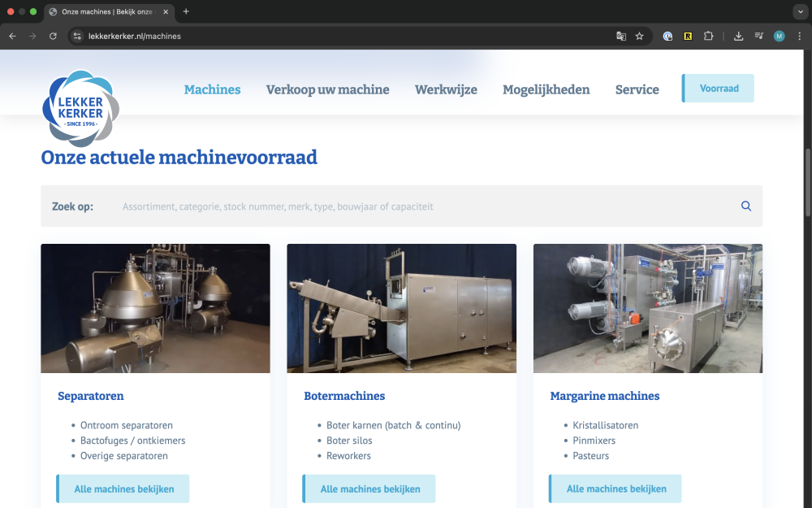Image resolution: width=812 pixels, height=508 pixels.
Task: Open the Margarine machines heading link
Action: tap(605, 397)
